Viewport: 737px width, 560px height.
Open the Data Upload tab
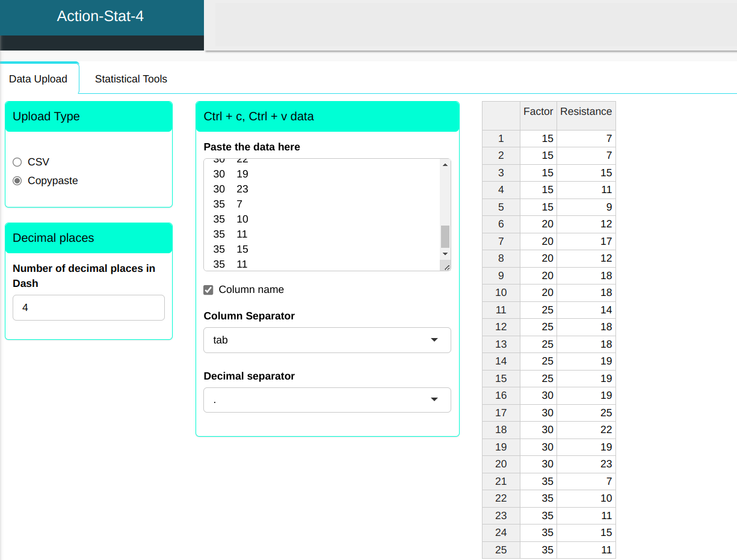[x=38, y=79]
